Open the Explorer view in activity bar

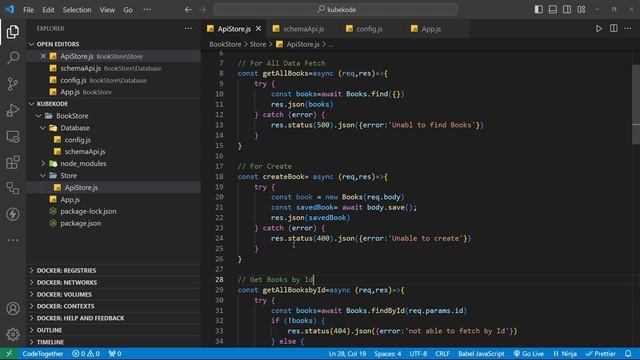13,31
